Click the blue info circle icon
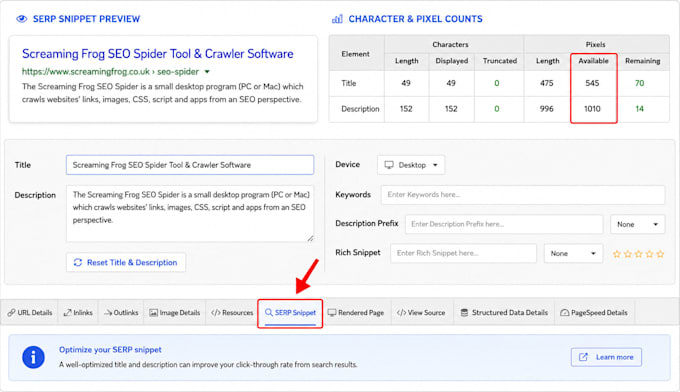The height and width of the screenshot is (392, 680). click(33, 357)
